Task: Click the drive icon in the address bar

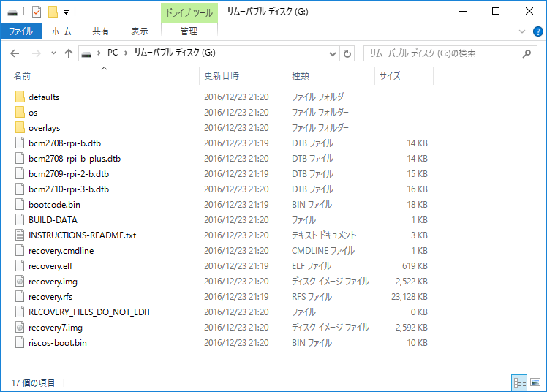Action: coord(86,53)
